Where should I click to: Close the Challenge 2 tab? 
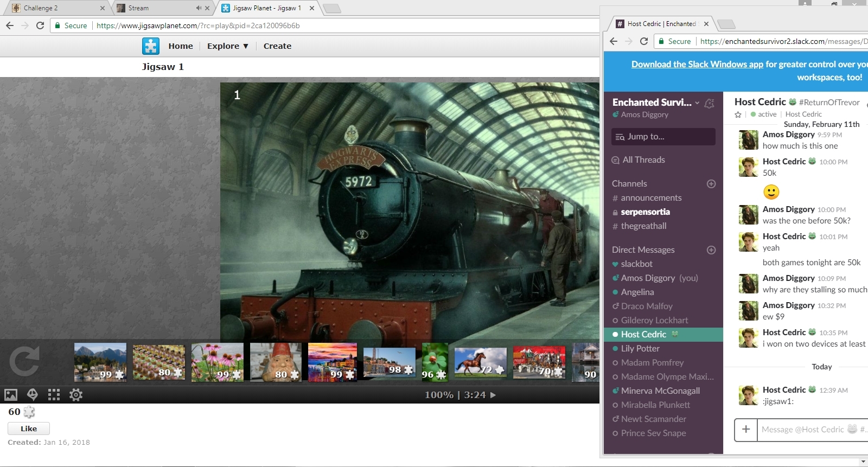102,8
